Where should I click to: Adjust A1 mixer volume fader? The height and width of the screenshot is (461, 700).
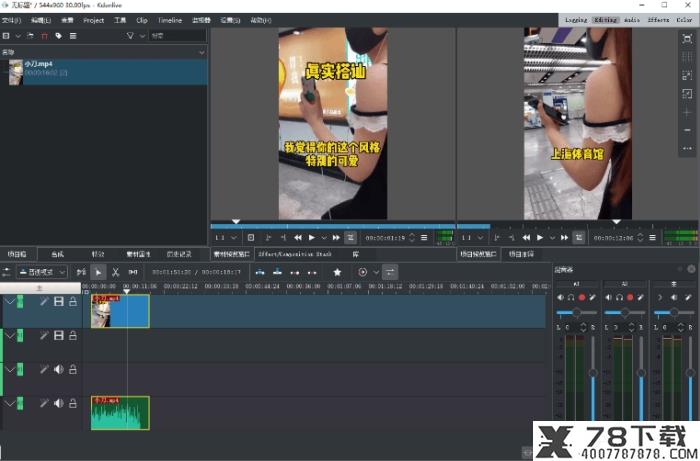(x=593, y=373)
